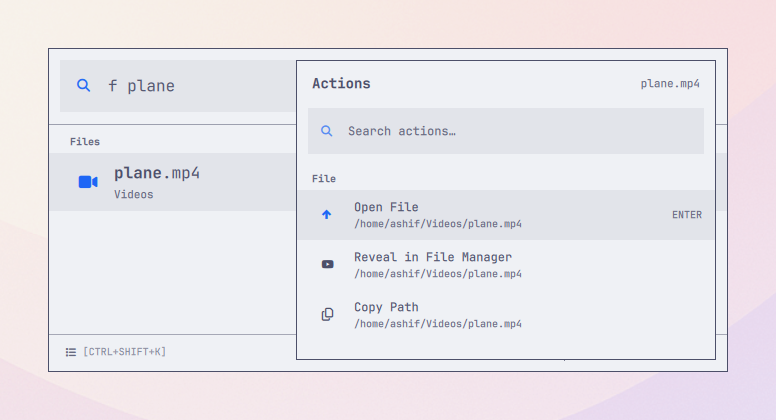776x420 pixels.
Task: Focus the Search actions input field
Action: click(x=506, y=131)
